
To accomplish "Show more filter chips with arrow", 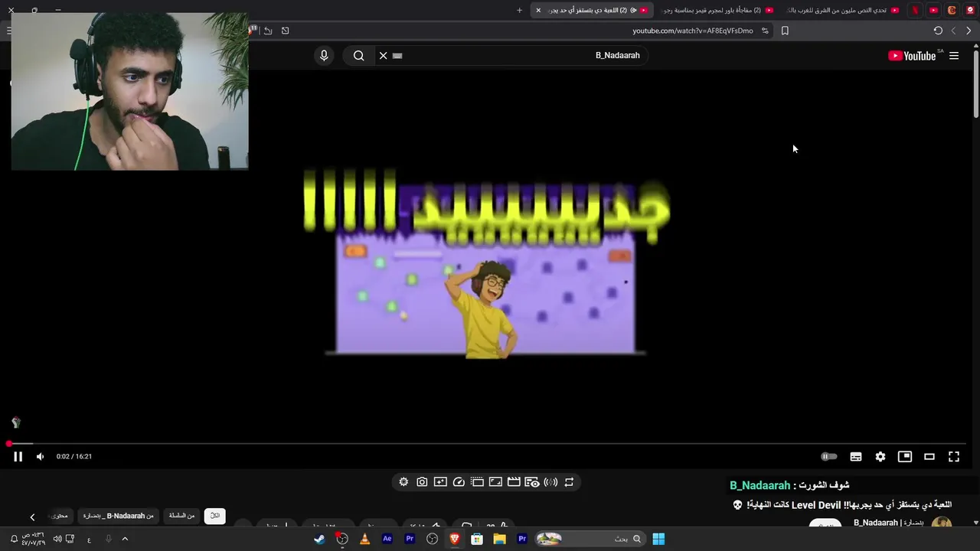I will pyautogui.click(x=32, y=517).
